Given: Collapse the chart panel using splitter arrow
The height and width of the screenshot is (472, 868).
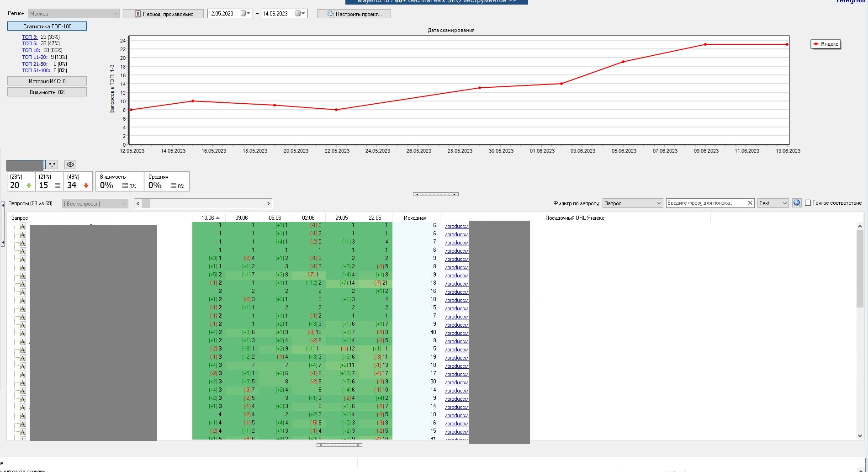Looking at the screenshot, I should [x=435, y=194].
